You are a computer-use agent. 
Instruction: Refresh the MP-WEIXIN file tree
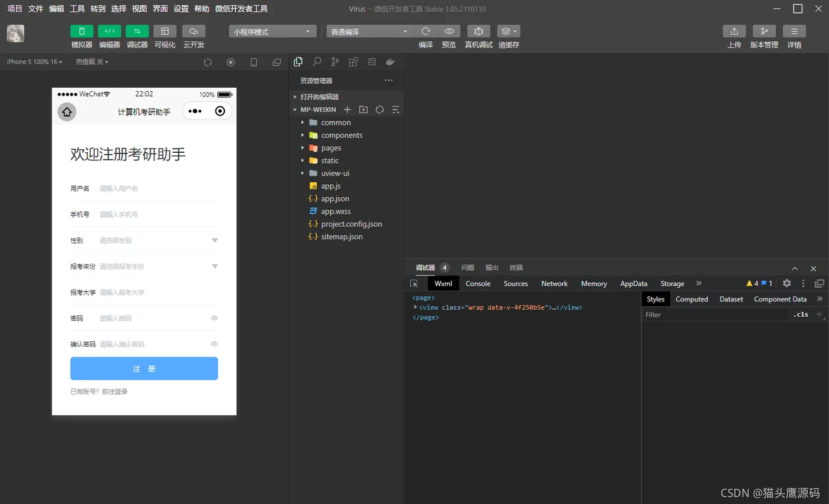(x=380, y=110)
